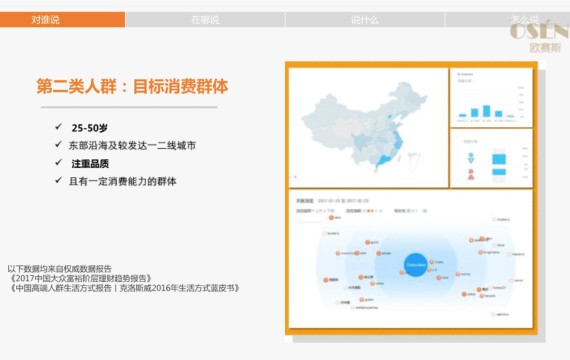Click the bullet 且有一定消费能力的群体
Screen dimensions: 570x360
click(x=123, y=181)
